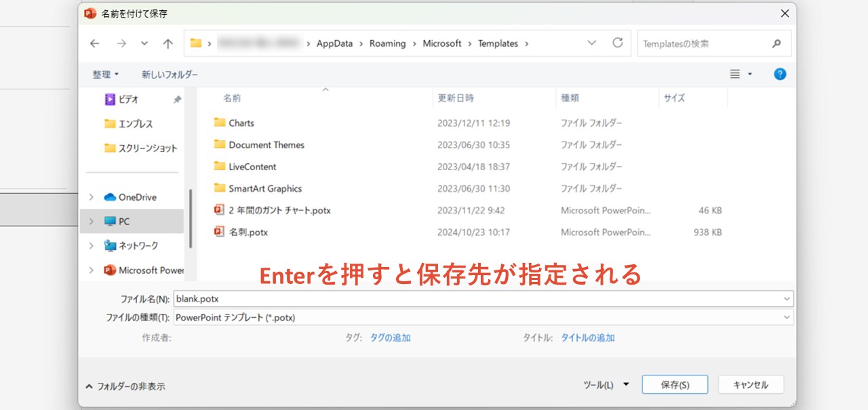Click the 保存(S) button
Screen dimensions: 868x410
click(x=675, y=385)
